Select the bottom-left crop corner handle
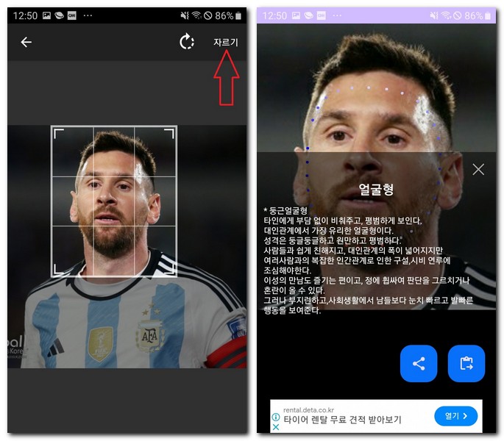Screen dimensions: 504x441 point(59,269)
